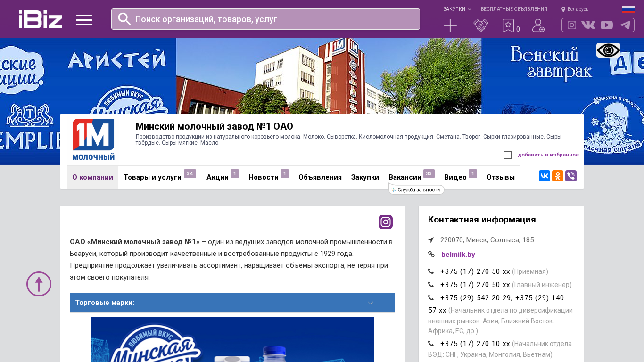The width and height of the screenshot is (644, 362).
Task: Open the Объявления tab
Action: tap(320, 177)
